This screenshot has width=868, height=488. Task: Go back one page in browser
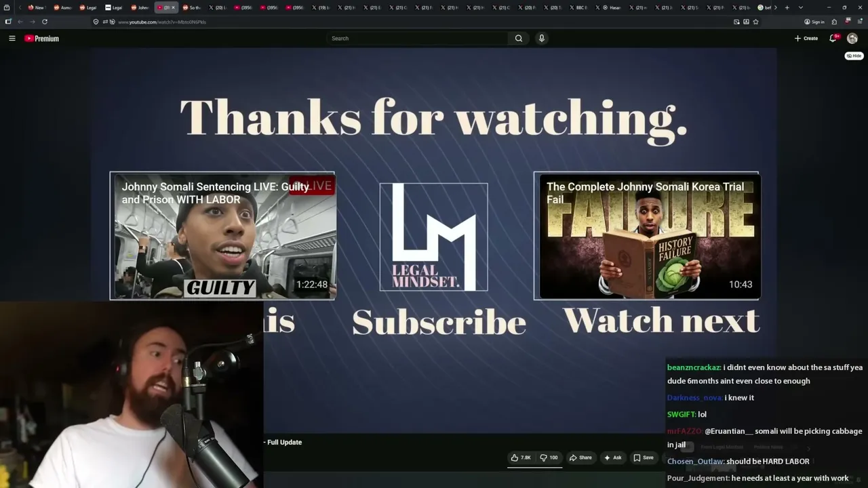coord(20,22)
